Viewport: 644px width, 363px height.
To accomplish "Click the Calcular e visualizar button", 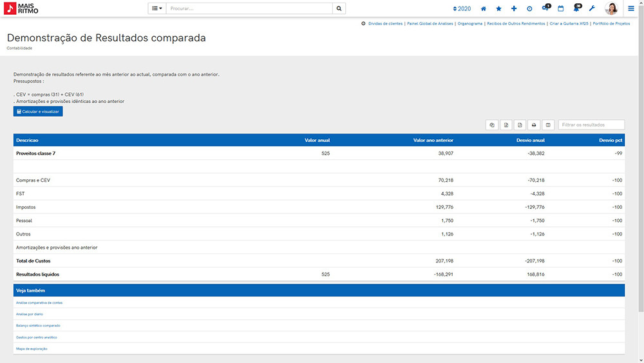I will pyautogui.click(x=38, y=112).
